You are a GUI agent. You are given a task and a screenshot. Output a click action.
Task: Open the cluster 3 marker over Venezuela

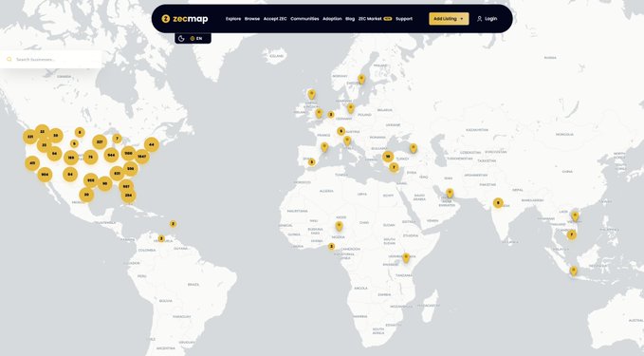(x=161, y=238)
